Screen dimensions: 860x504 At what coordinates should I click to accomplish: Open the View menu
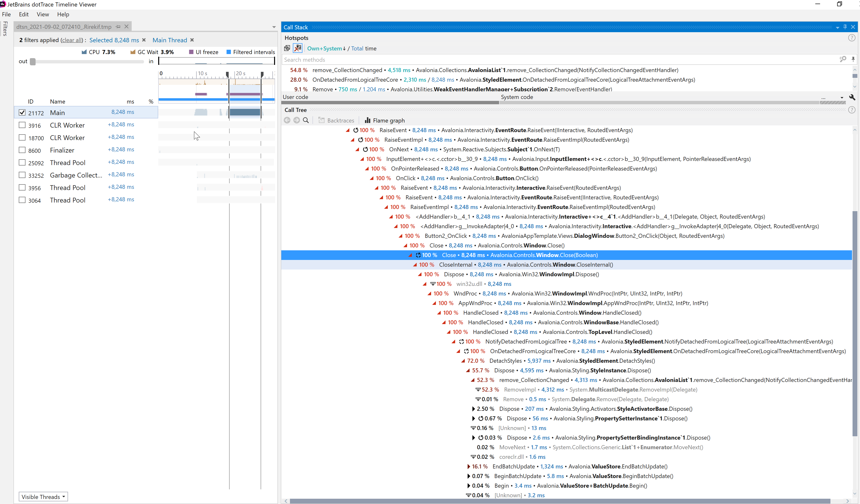[43, 14]
